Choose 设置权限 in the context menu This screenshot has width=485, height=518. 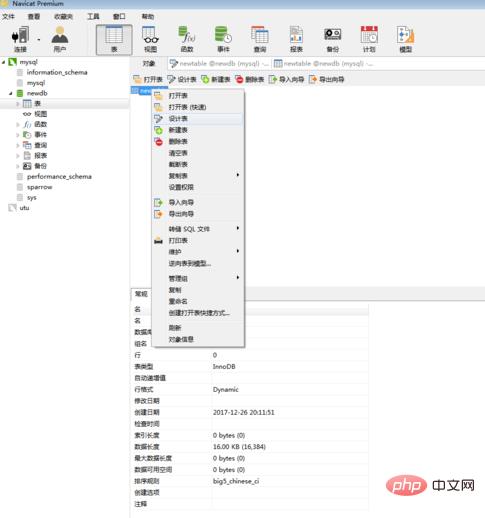click(198, 187)
